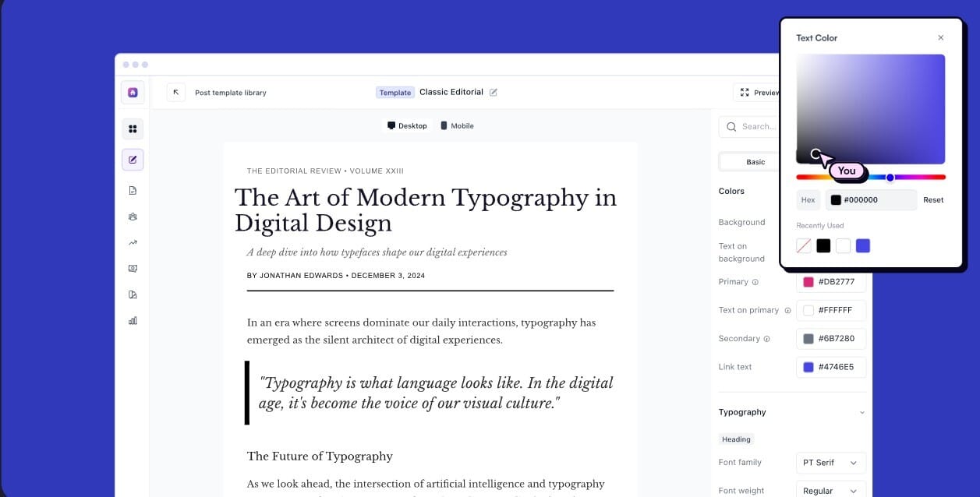Open the Font weight Regular dropdown
Image resolution: width=980 pixels, height=497 pixels.
tap(831, 491)
